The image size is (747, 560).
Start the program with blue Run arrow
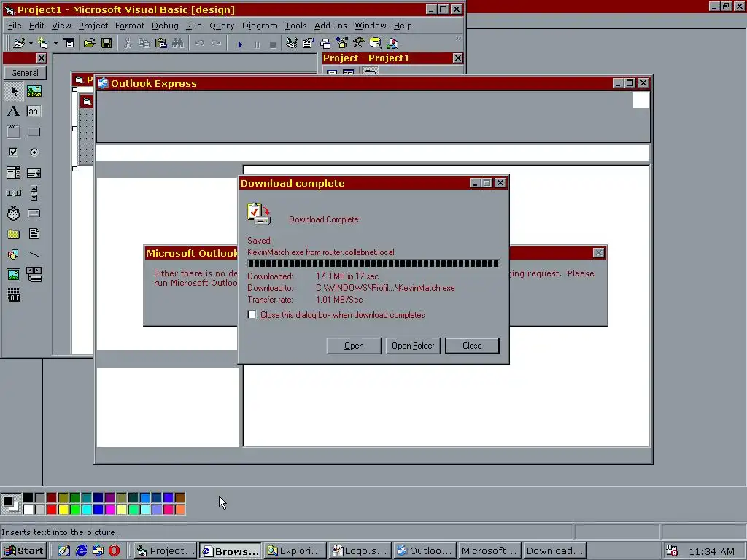(x=239, y=44)
